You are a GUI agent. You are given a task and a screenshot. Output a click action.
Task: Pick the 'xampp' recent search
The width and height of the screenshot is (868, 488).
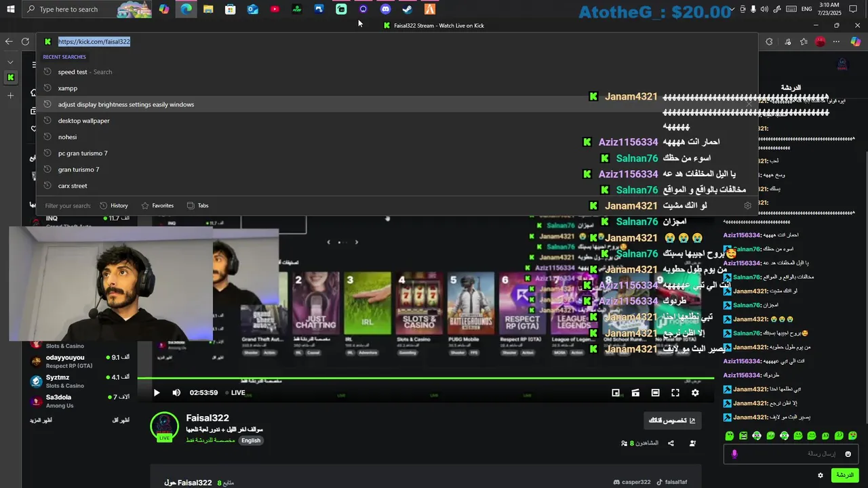pyautogui.click(x=397, y=88)
